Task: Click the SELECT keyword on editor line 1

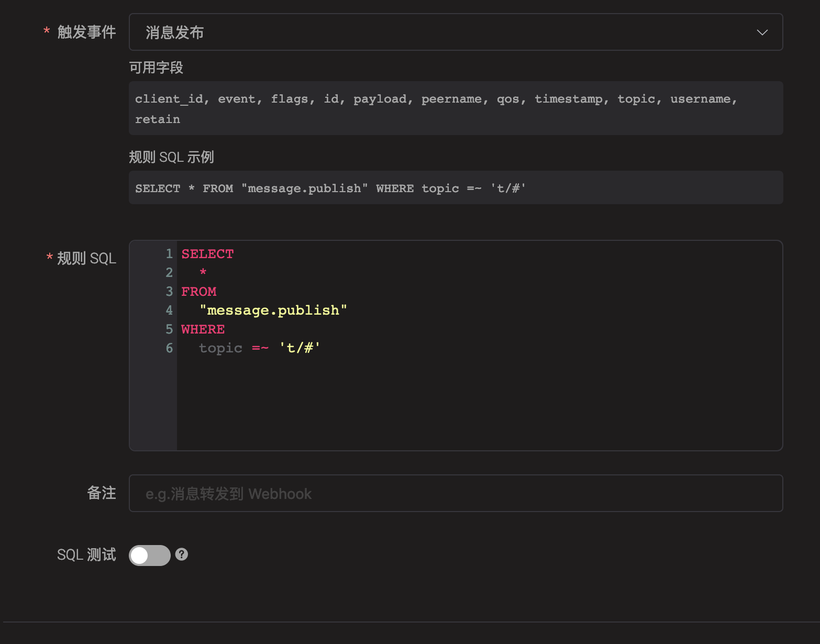Action: [207, 254]
